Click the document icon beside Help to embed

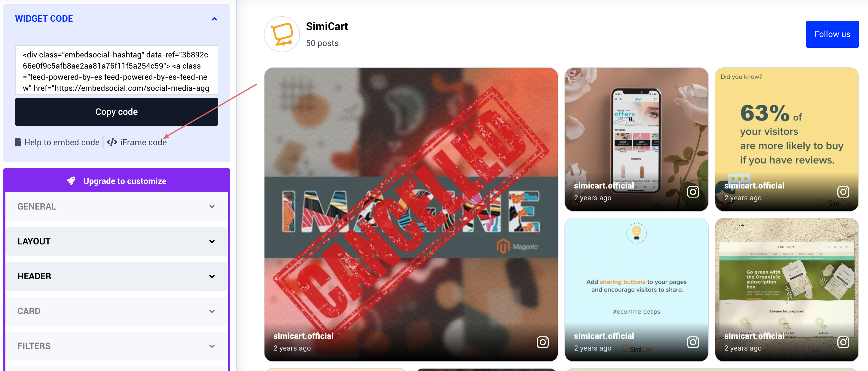pos(18,142)
